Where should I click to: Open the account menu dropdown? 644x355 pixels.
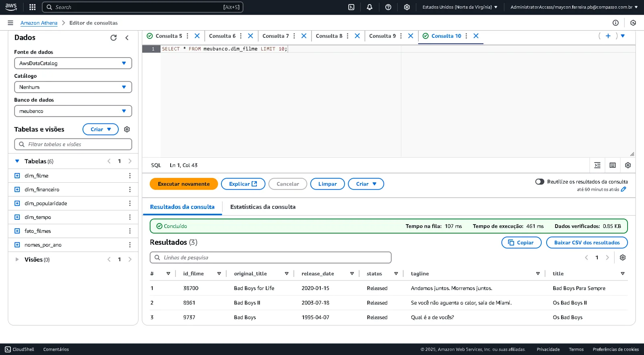pos(574,7)
